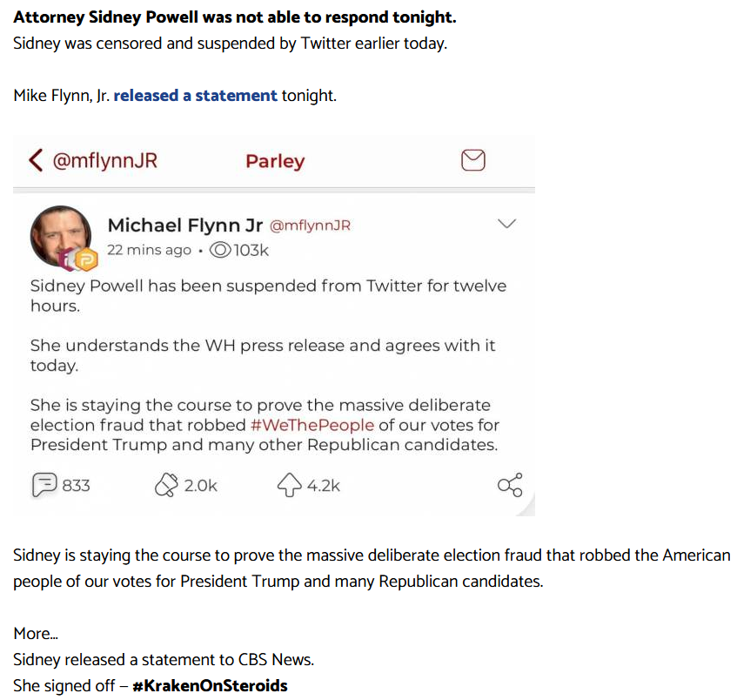Upvote the post with 4.2k votes
The height and width of the screenshot is (700, 737).
[x=289, y=485]
